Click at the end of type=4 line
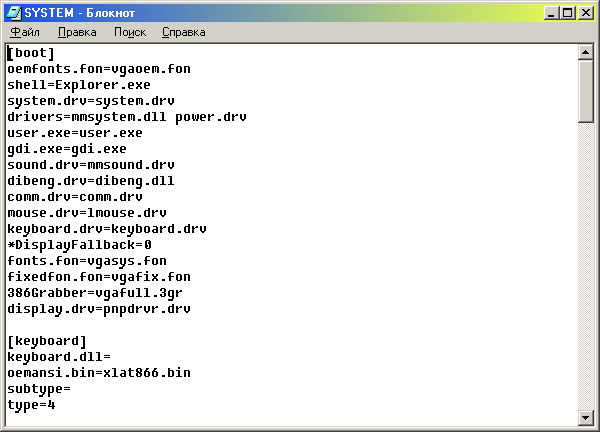600x432 pixels. (x=57, y=404)
